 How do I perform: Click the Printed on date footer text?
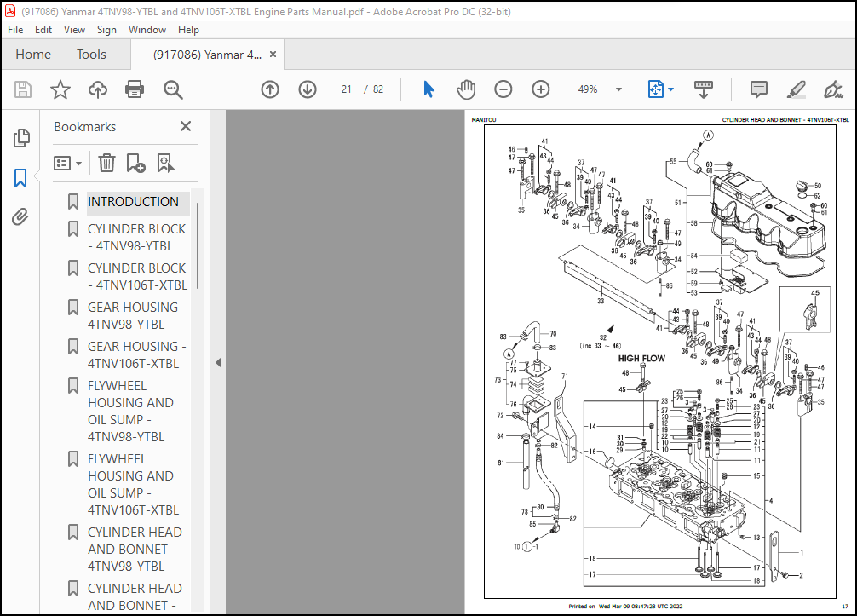(625, 606)
